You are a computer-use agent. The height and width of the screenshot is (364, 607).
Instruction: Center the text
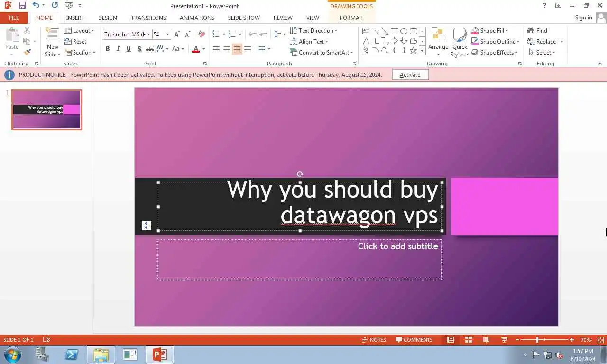(227, 49)
